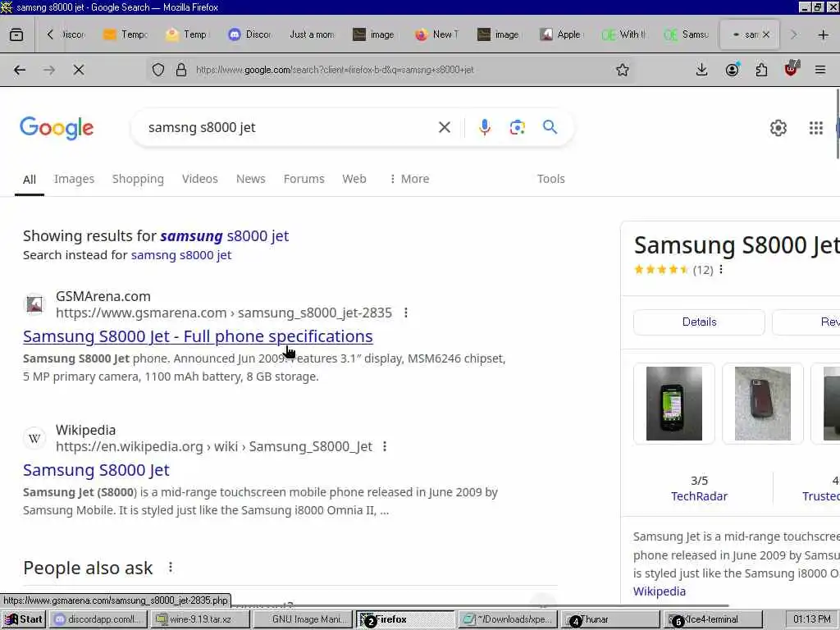Click the Details button in knowledge panel

(x=699, y=322)
